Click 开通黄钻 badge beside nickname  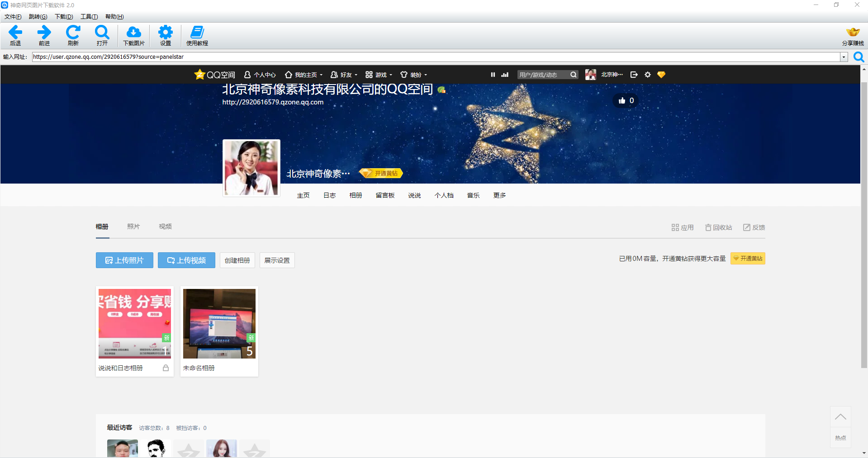[381, 173]
